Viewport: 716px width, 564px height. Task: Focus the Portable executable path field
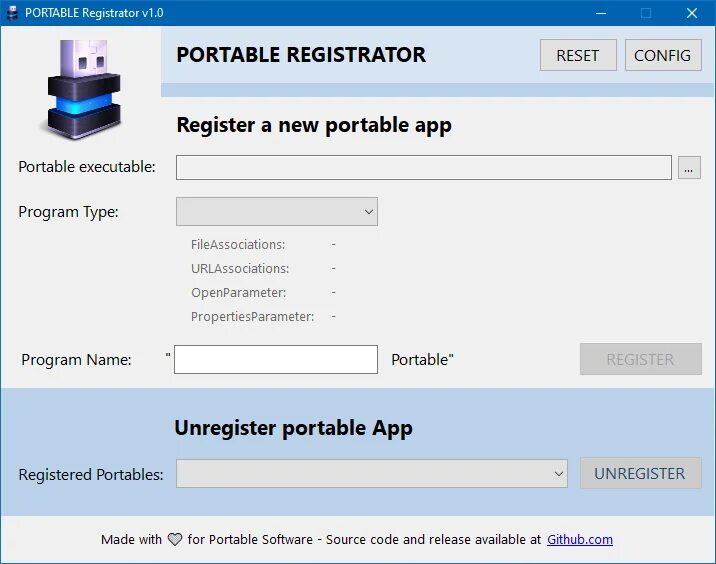423,168
